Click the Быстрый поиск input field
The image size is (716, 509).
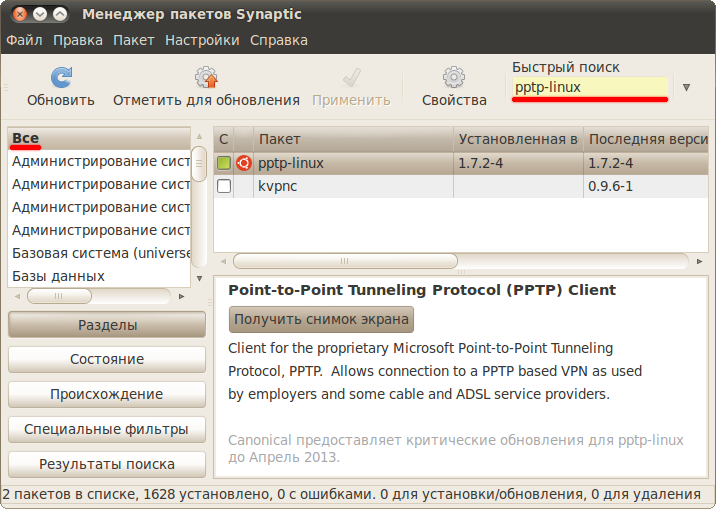pyautogui.click(x=590, y=87)
